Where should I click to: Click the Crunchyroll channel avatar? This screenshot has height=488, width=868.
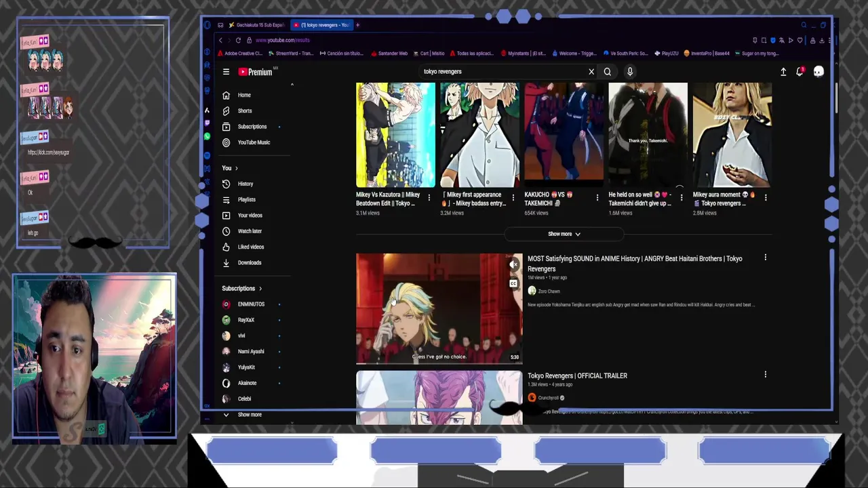click(532, 398)
